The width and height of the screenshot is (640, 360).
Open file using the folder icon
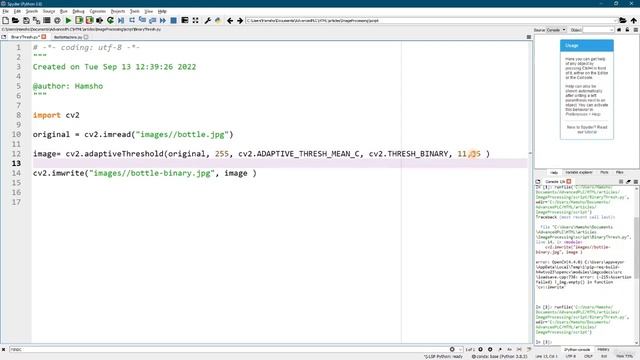click(x=16, y=20)
